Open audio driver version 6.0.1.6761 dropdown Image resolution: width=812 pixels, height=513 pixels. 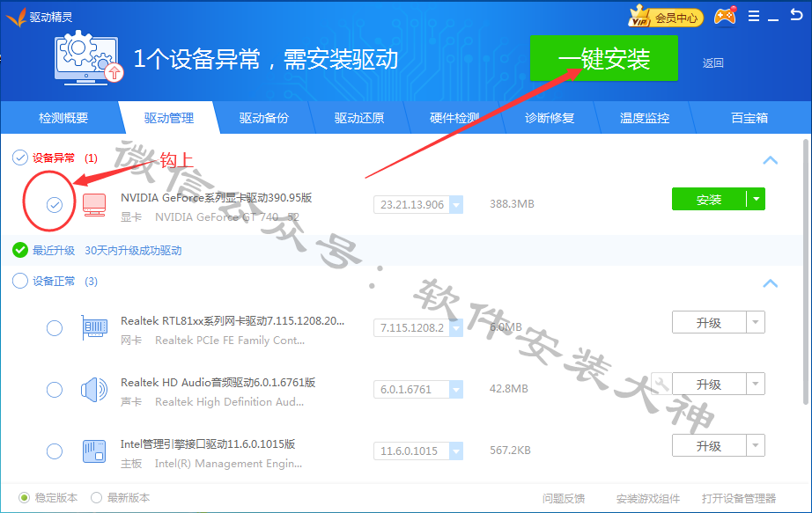(x=455, y=389)
